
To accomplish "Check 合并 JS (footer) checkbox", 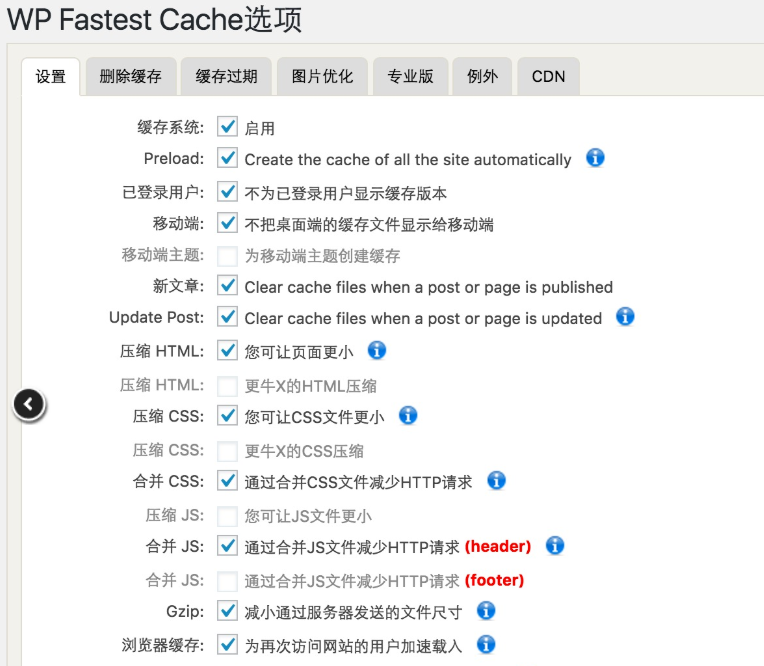I will (x=228, y=581).
